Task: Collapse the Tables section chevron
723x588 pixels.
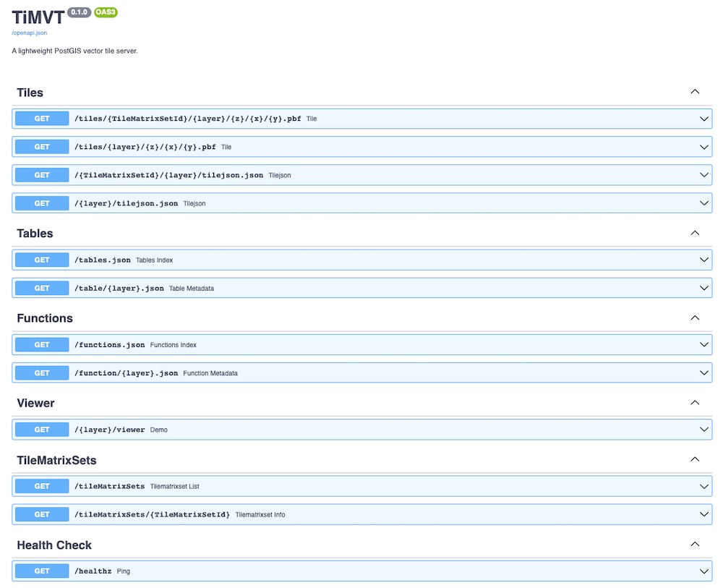Action: (695, 233)
